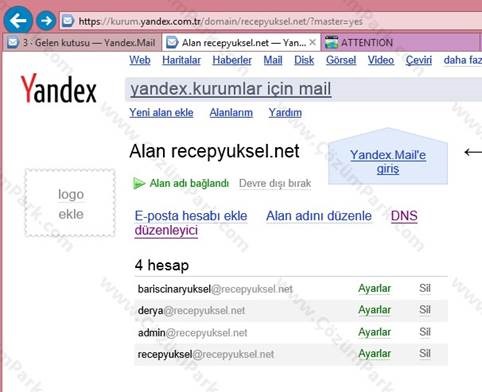Viewport: 482px width, 392px height.
Task: Select recepyuksel@recepyuksel.net address
Action: (x=206, y=354)
